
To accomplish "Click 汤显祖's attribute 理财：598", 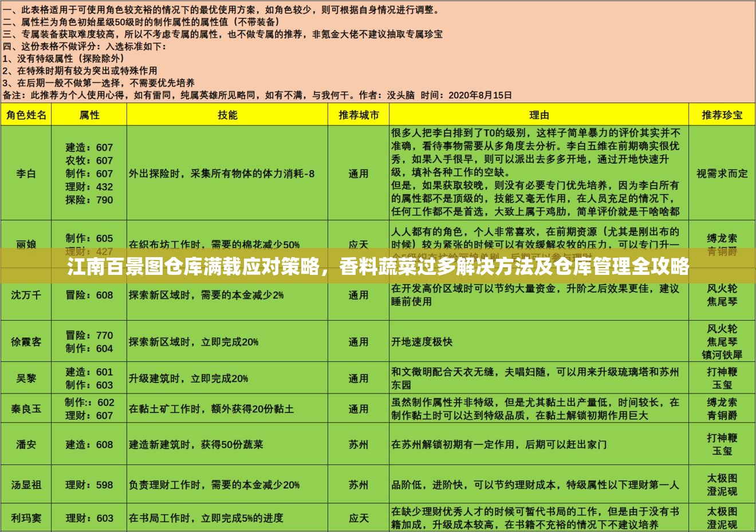I will (89, 485).
